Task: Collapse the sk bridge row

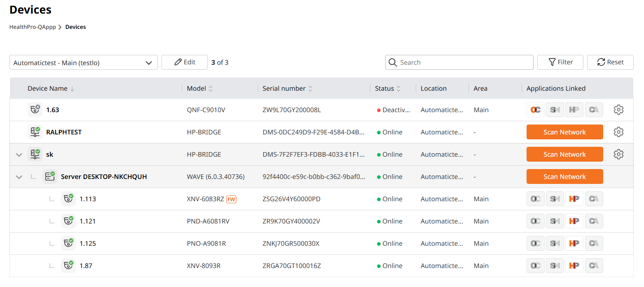Action: [x=19, y=155]
